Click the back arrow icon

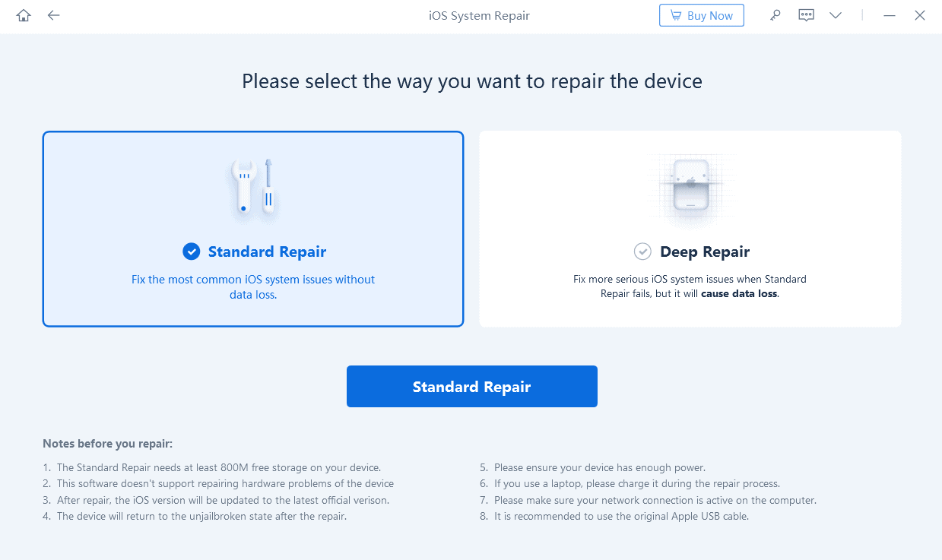pyautogui.click(x=53, y=15)
